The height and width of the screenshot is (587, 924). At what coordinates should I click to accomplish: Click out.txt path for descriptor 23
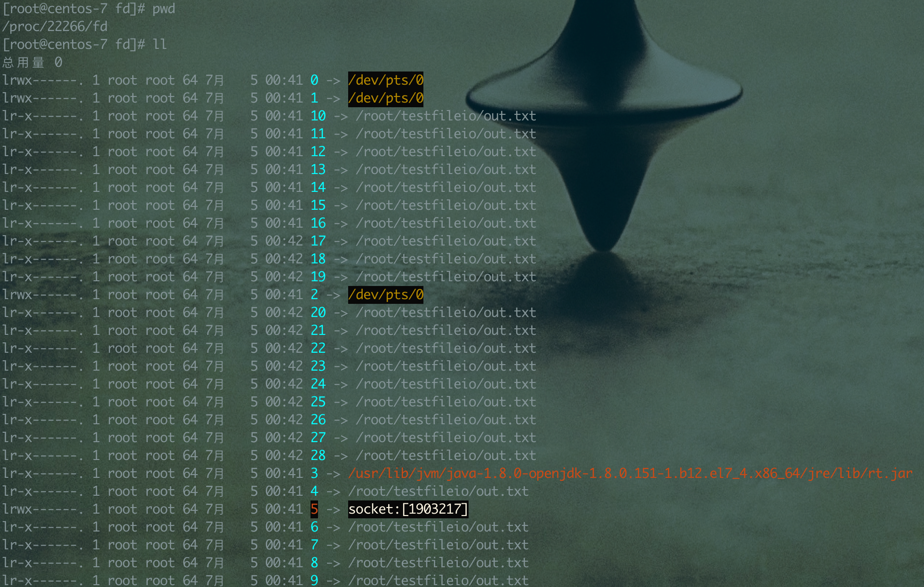(x=446, y=366)
